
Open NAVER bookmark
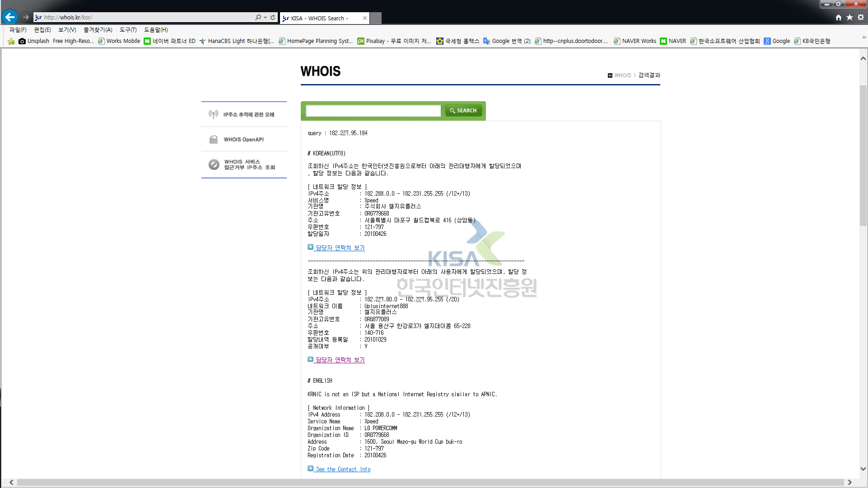pos(673,41)
